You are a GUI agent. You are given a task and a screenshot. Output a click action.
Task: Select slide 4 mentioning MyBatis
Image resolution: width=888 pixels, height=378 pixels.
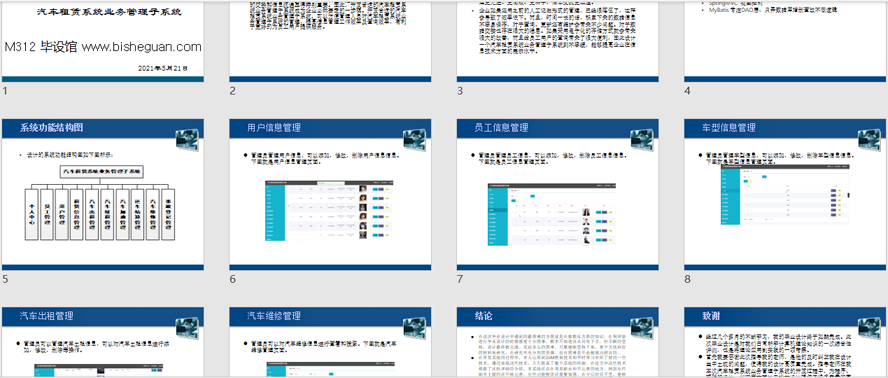785,41
